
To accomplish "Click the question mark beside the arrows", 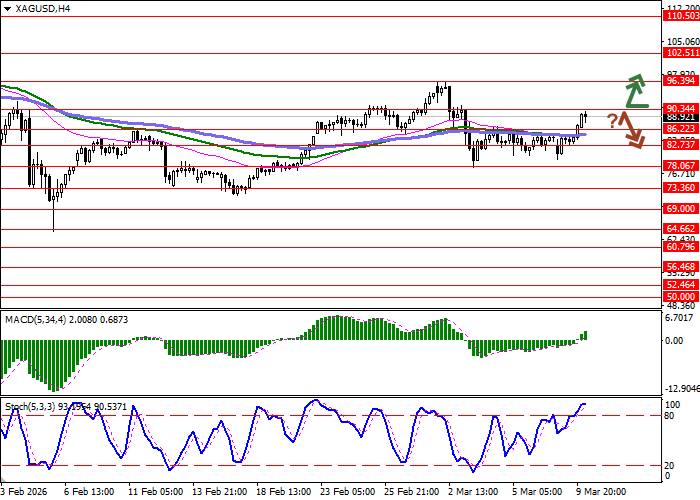I will click(613, 121).
